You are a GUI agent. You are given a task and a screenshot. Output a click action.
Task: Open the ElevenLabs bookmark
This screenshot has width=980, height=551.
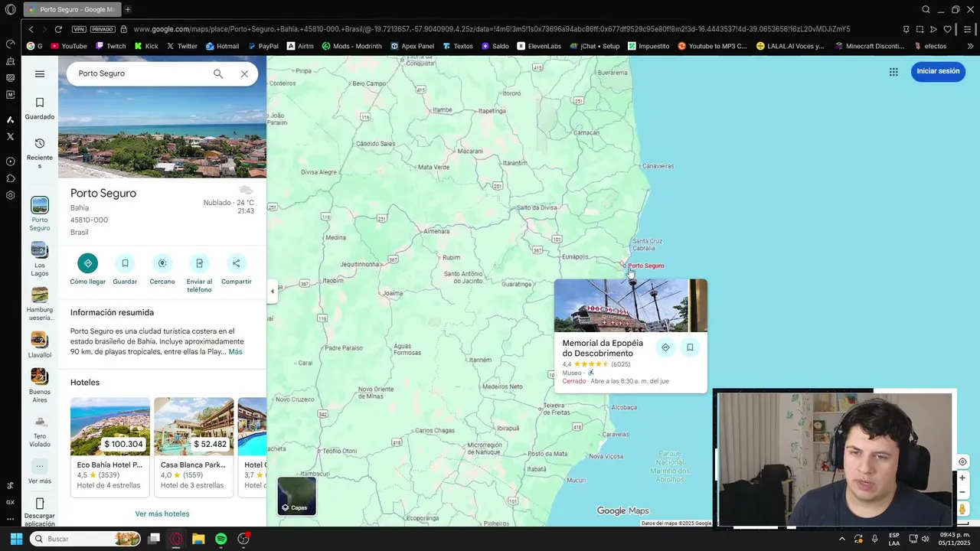[x=539, y=46]
